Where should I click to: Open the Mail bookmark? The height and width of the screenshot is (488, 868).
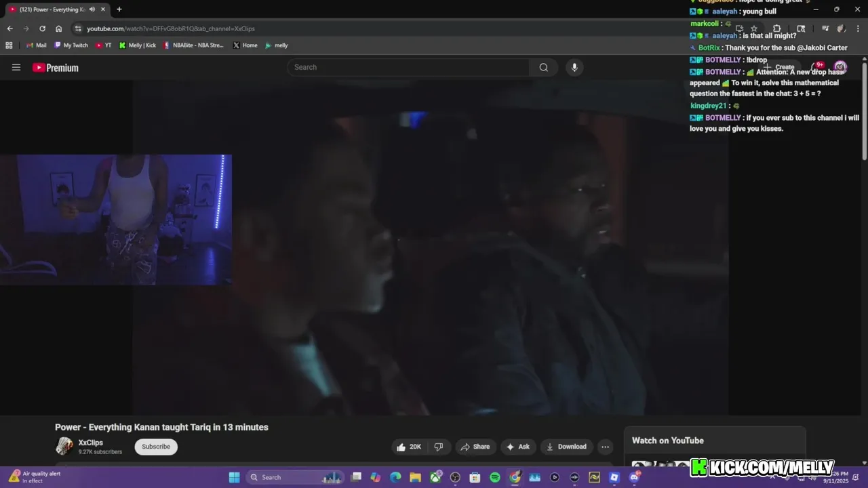[36, 45]
